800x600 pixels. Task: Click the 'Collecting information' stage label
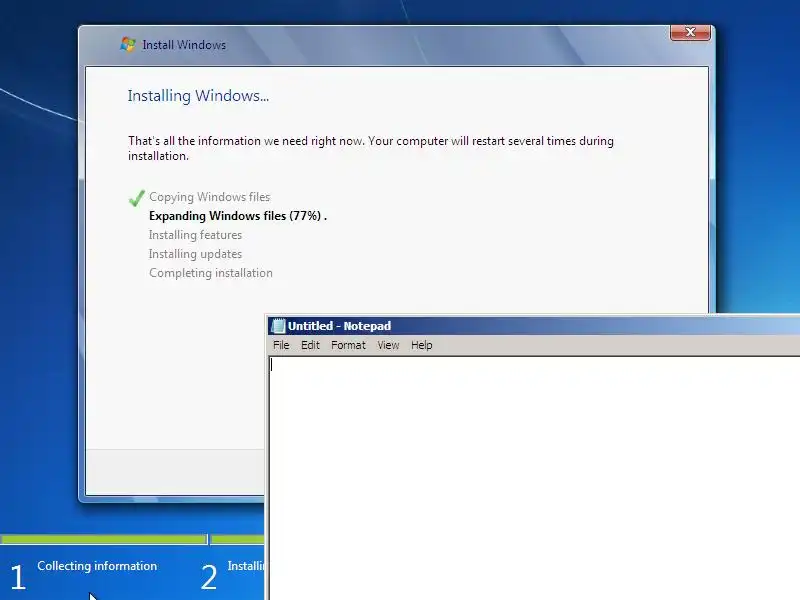point(97,566)
